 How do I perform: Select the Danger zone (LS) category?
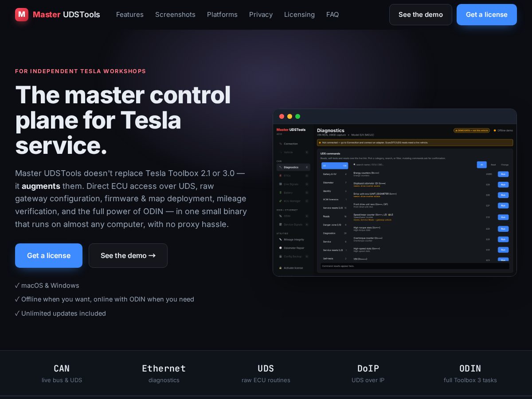(335, 225)
